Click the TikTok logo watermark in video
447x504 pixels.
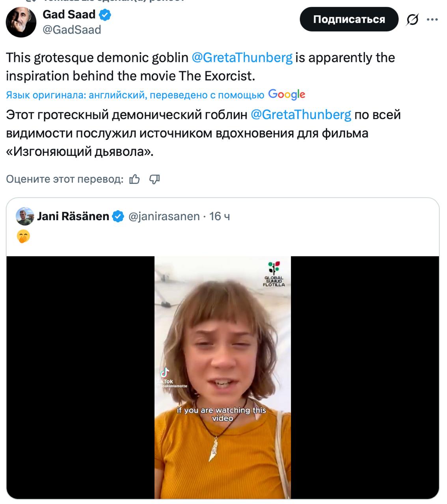(165, 373)
